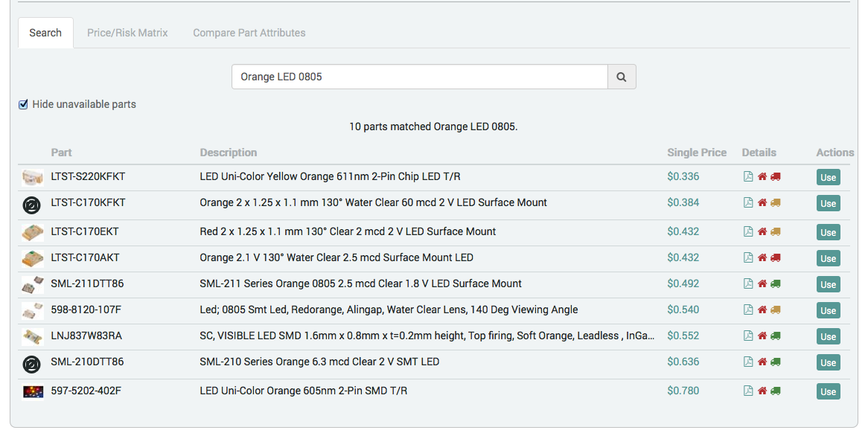868x433 pixels.
Task: Open the LTST-C170EKT part link
Action: 84,231
